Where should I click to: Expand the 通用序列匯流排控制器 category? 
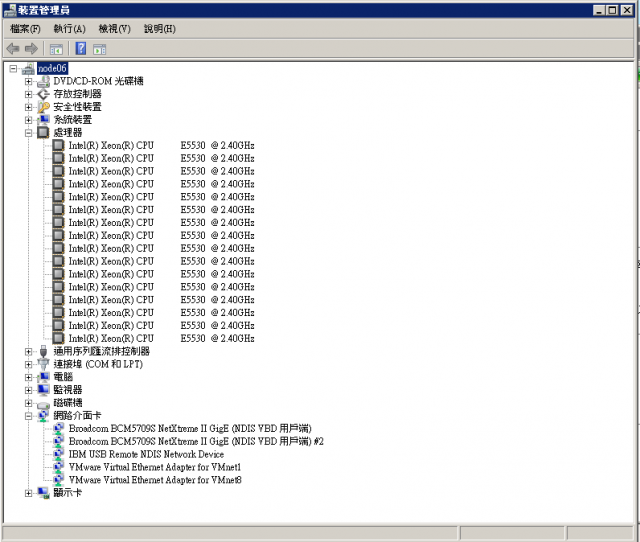28,351
